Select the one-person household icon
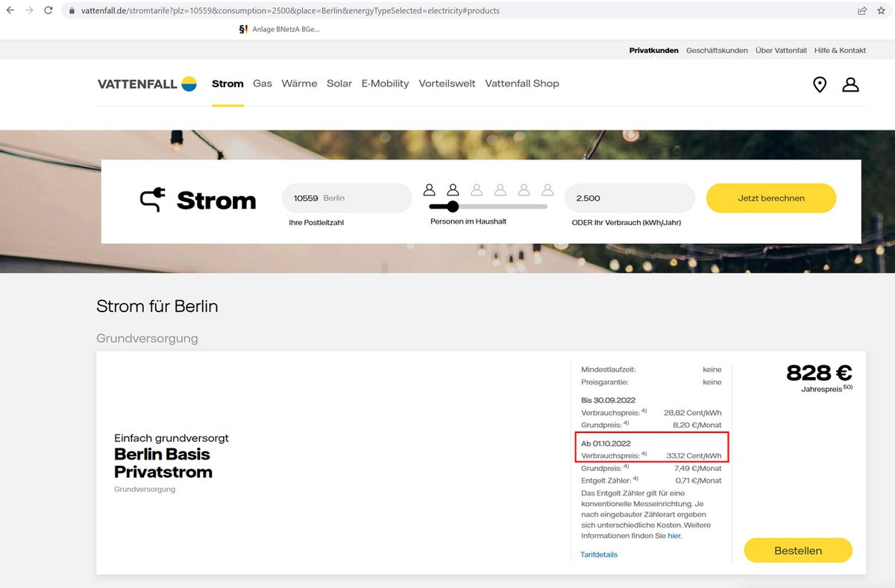895x588 pixels. tap(429, 190)
